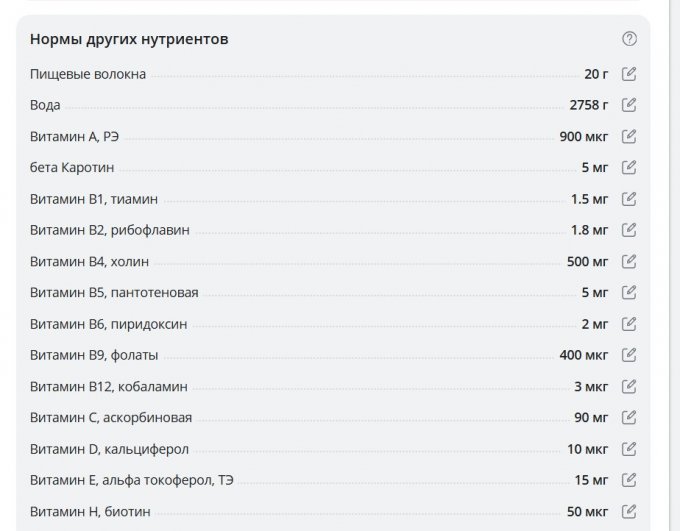This screenshot has height=531, width=680.
Task: Edit Витамин В1, тиамин norm
Action: pos(629,198)
